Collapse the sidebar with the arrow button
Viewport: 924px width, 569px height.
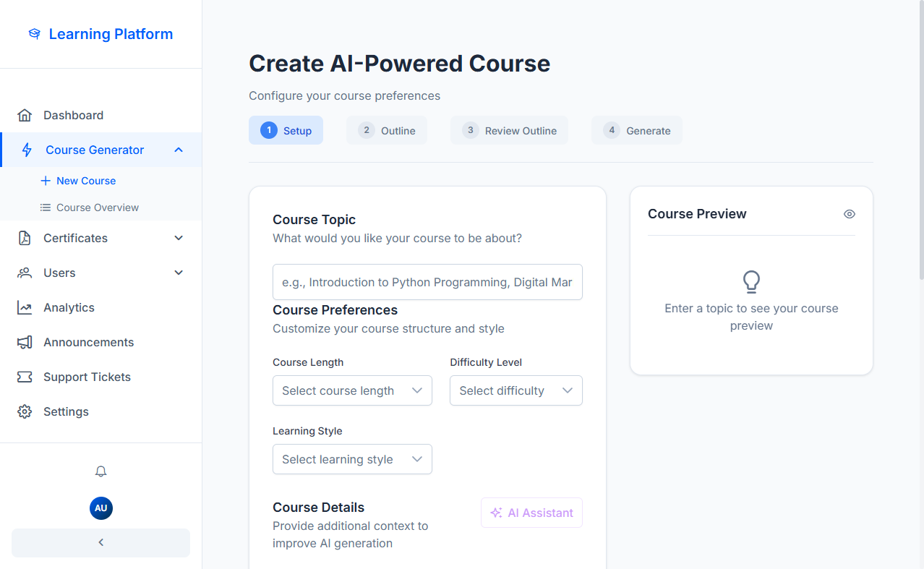tap(100, 543)
